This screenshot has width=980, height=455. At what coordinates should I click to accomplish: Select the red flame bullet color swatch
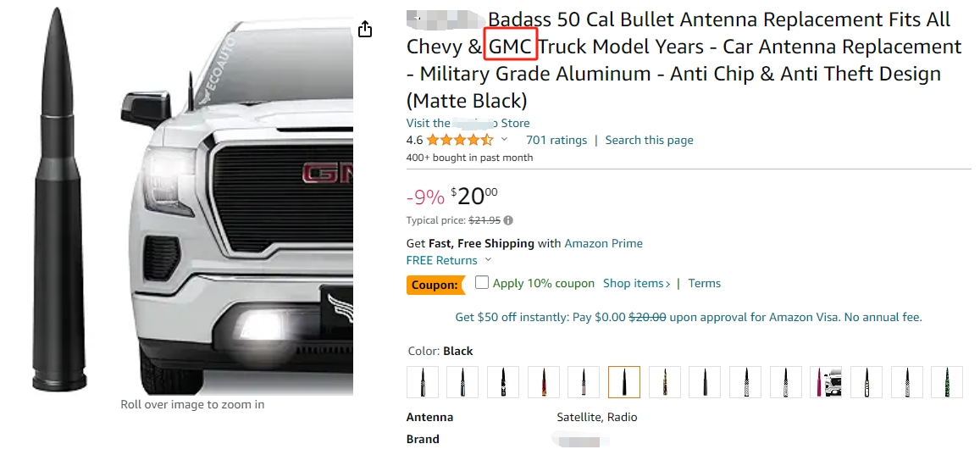tap(543, 382)
